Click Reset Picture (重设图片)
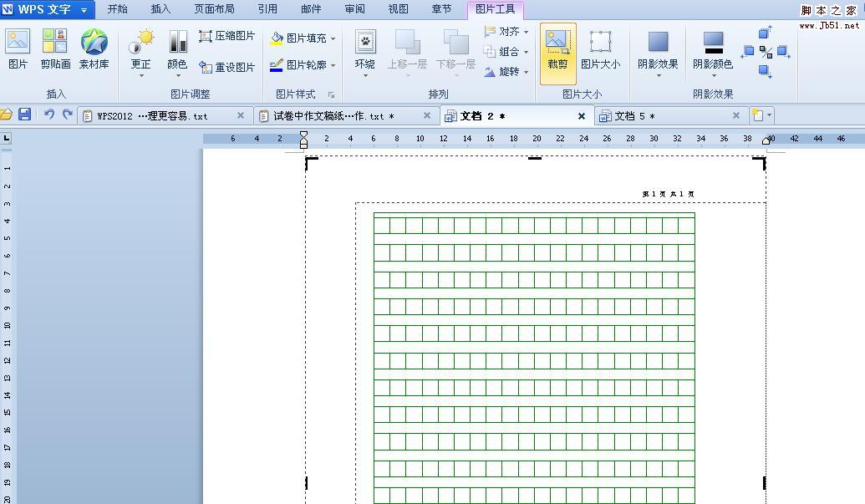This screenshot has width=865, height=504. [226, 67]
